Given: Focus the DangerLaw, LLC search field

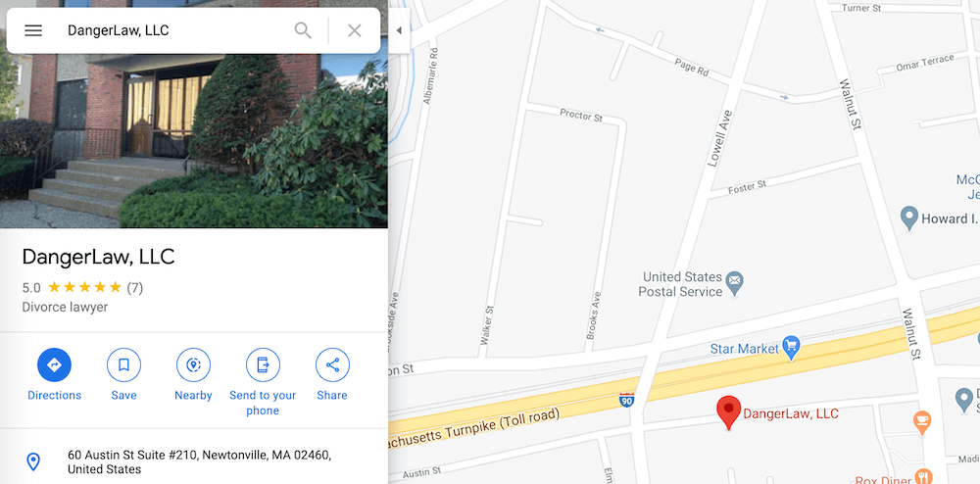Looking at the screenshot, I should pyautogui.click(x=175, y=30).
